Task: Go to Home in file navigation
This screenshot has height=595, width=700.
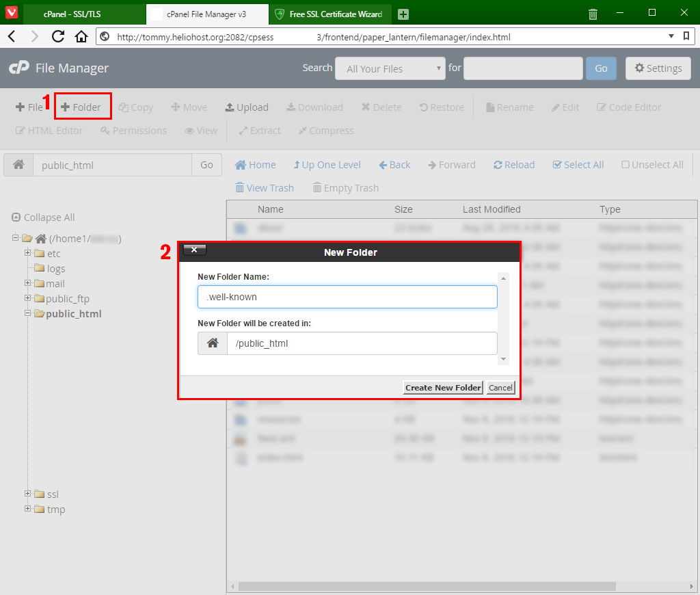Action: (x=256, y=165)
